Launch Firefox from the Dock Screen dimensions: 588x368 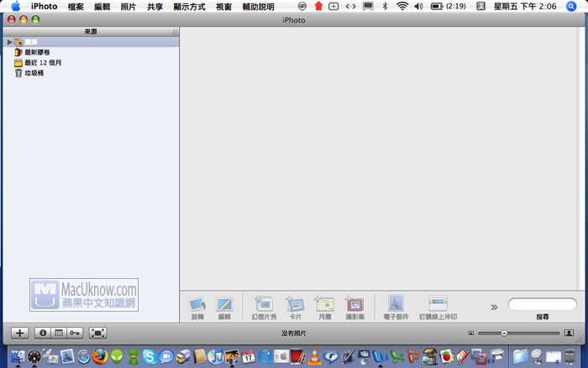tap(100, 356)
